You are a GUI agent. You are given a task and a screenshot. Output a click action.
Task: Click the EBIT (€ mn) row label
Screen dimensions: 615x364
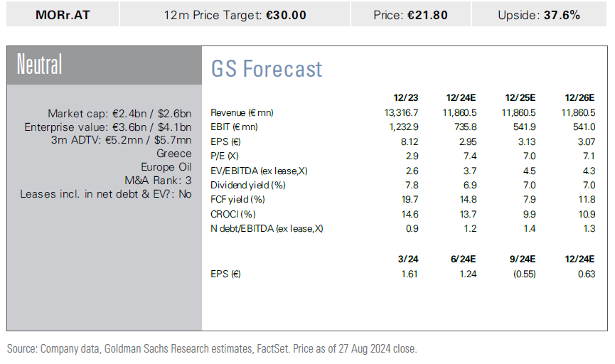[x=234, y=127]
